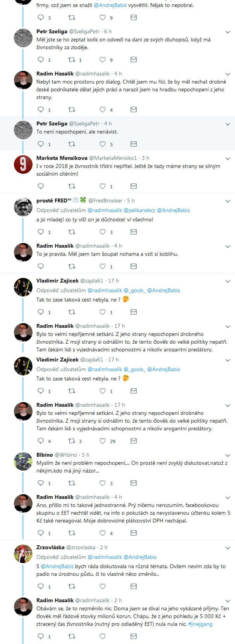Like Blbíno's tweet
The height and width of the screenshot is (644, 235).
103,483
